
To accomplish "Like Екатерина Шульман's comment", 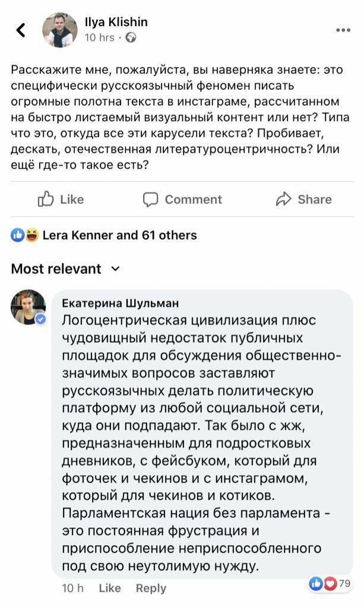I will [x=110, y=588].
